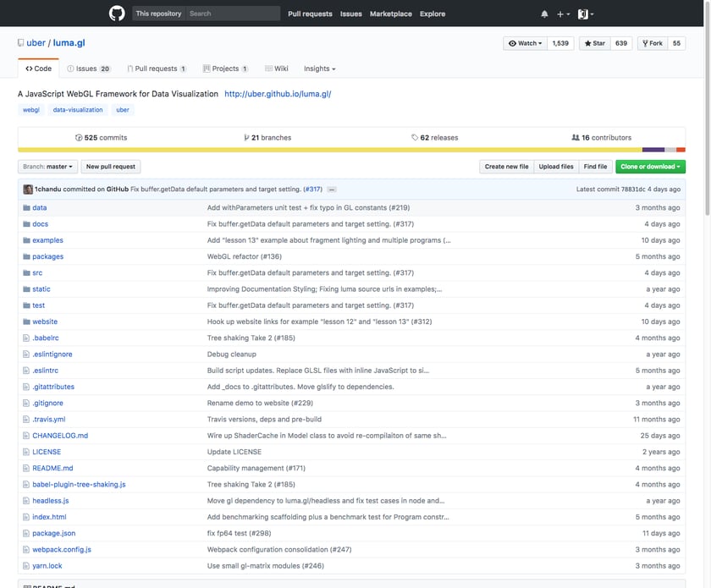The width and height of the screenshot is (711, 588).
Task: Open the data folder icon
Action: [x=27, y=207]
